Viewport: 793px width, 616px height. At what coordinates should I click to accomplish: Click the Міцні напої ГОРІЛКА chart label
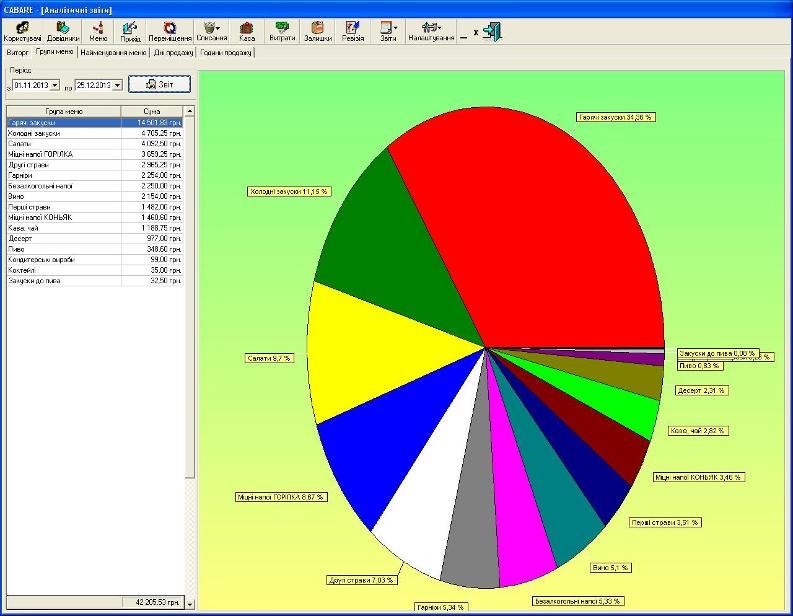pos(281,497)
